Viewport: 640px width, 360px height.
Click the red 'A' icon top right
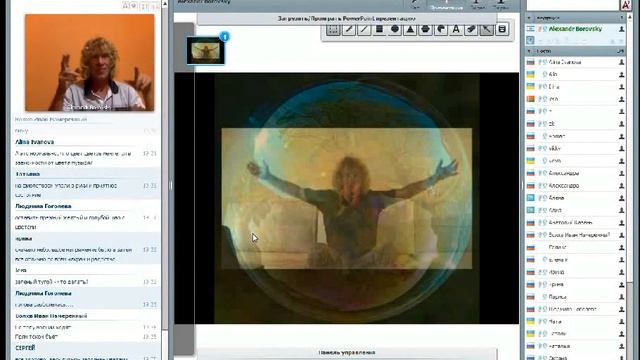point(625,4)
